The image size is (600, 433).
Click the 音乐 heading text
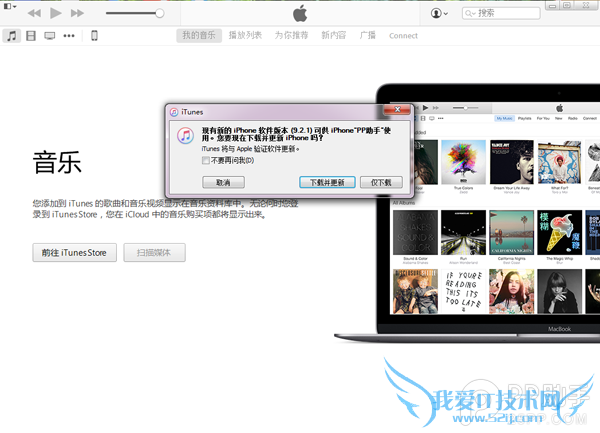click(x=57, y=163)
